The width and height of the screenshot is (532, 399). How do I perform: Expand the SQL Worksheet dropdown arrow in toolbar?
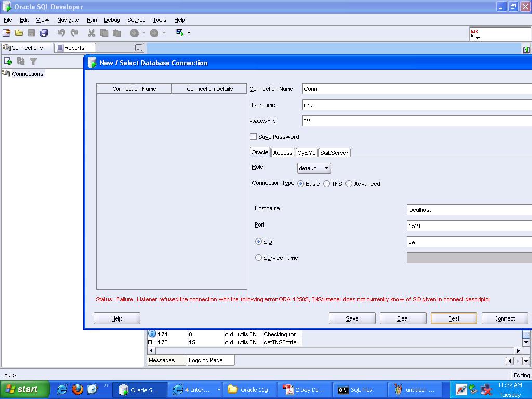click(189, 33)
